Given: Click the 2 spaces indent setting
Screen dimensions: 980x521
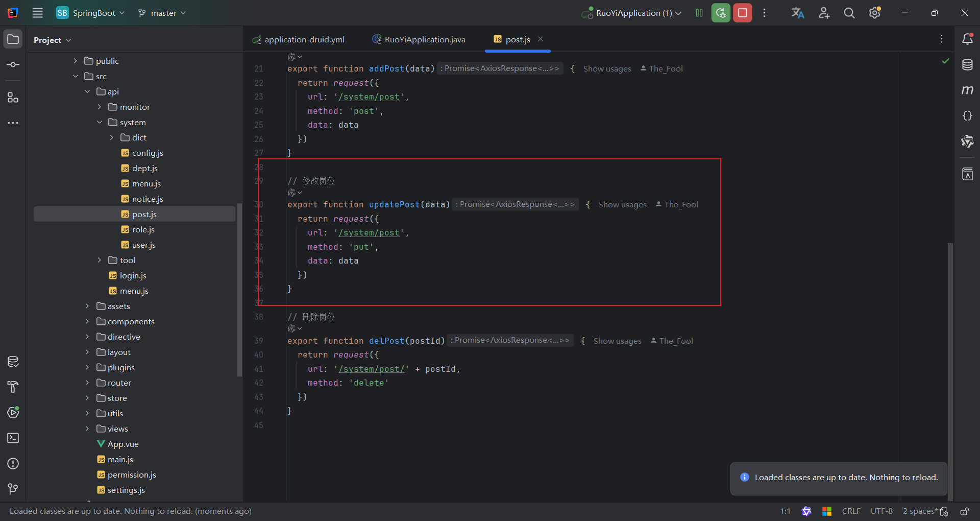Looking at the screenshot, I should 920,511.
